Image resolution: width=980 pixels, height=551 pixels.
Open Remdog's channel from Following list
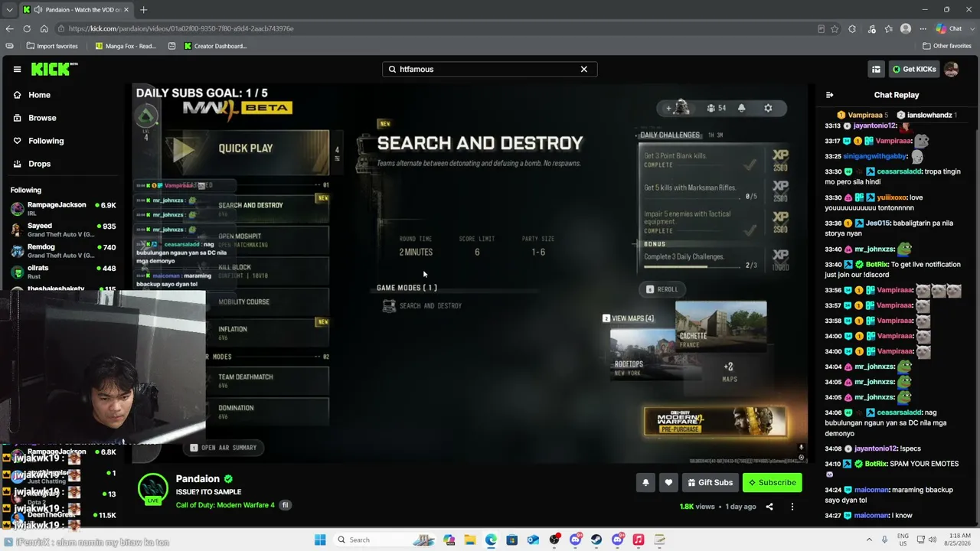(x=64, y=250)
